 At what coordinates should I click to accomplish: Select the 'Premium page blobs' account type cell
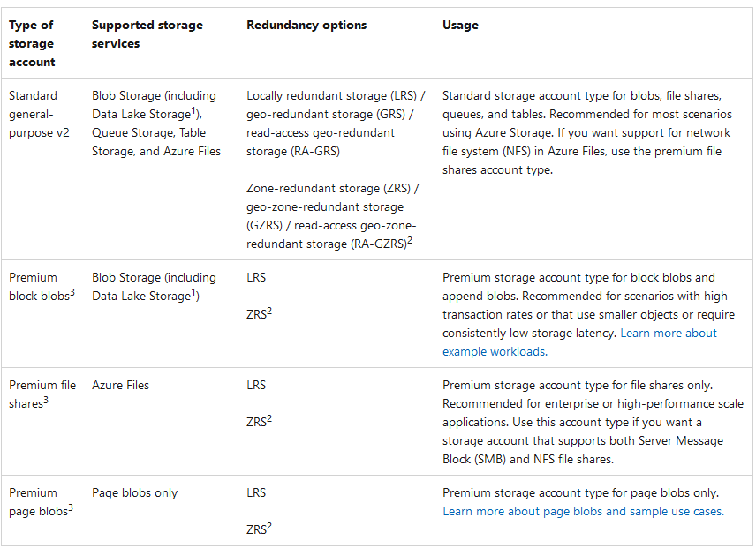pos(41,501)
